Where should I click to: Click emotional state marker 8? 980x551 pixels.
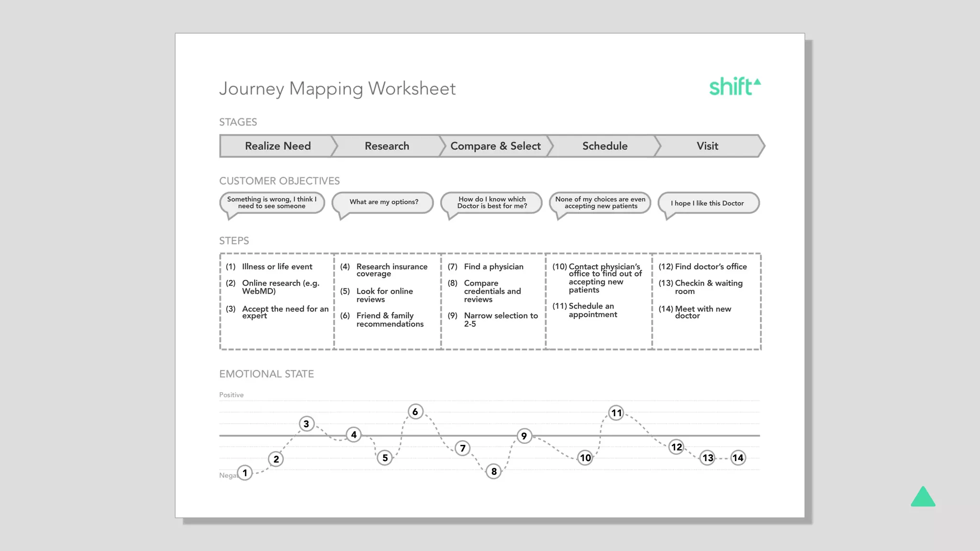494,472
